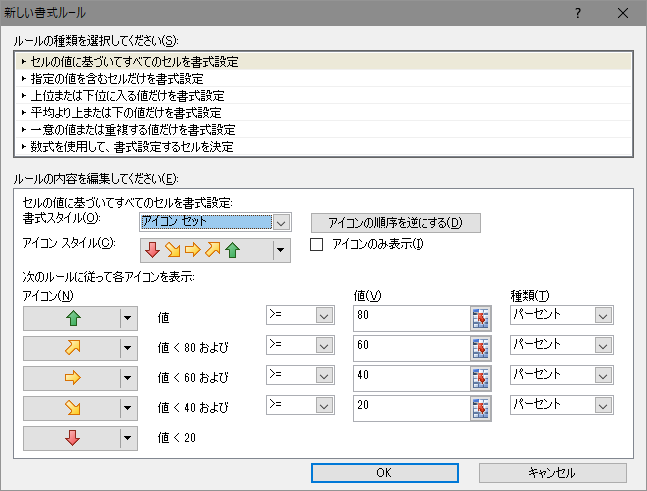Image resolution: width=647 pixels, height=491 pixels.
Task: Click the value field containing 80
Action: [412, 319]
